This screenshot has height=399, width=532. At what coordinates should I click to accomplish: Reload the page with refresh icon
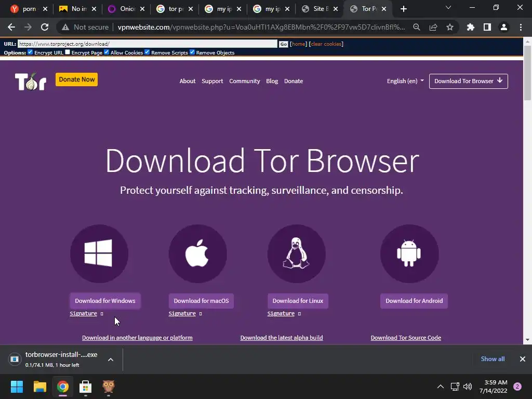(45, 27)
